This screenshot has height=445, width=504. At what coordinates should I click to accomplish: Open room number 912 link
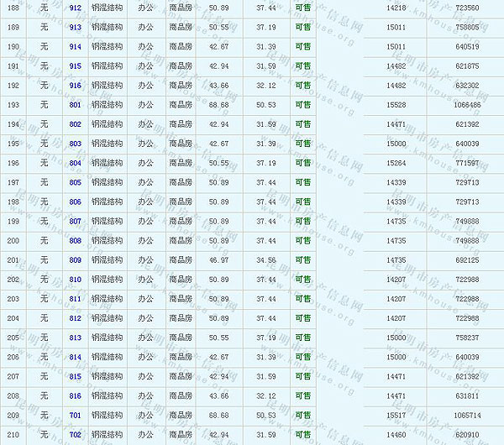[x=76, y=8]
